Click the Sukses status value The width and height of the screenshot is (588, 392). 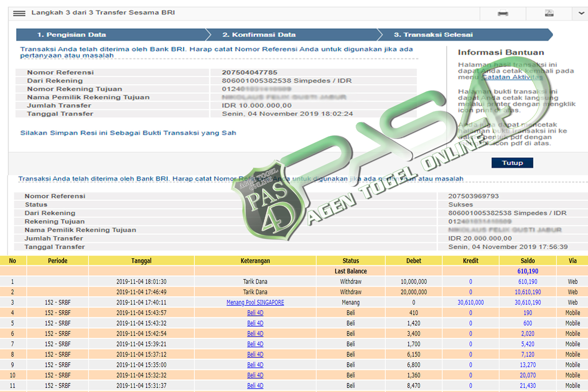point(461,205)
